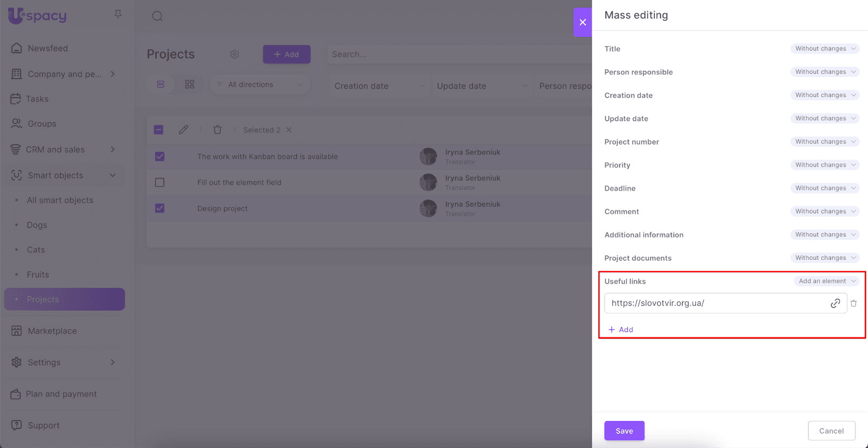Uncheck the Design project checkbox
The image size is (868, 448).
(x=159, y=208)
